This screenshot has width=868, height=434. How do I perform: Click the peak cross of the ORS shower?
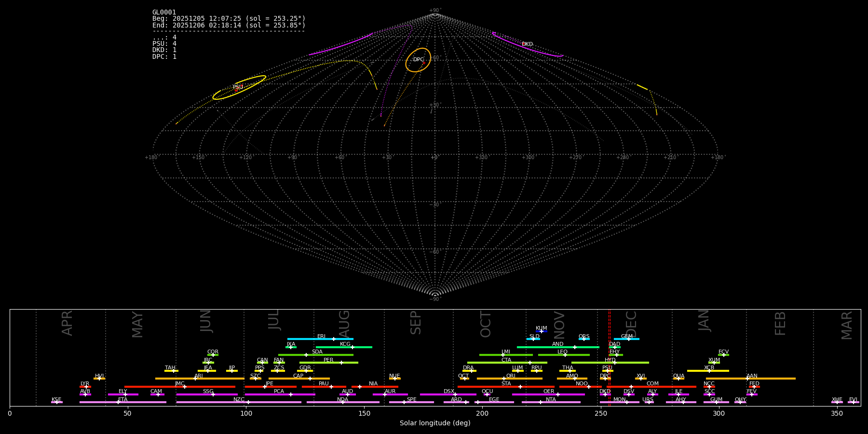coord(584,339)
